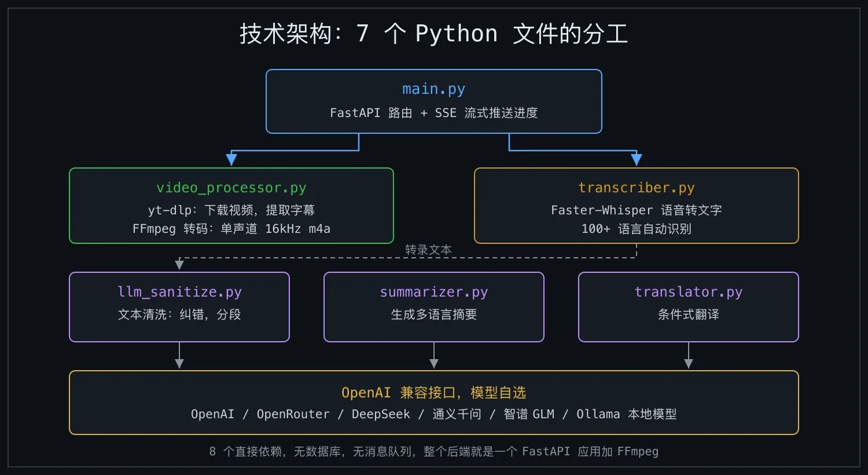Viewport: 868px width, 475px height.
Task: Select the llm_sanitize.py label
Action: click(179, 292)
